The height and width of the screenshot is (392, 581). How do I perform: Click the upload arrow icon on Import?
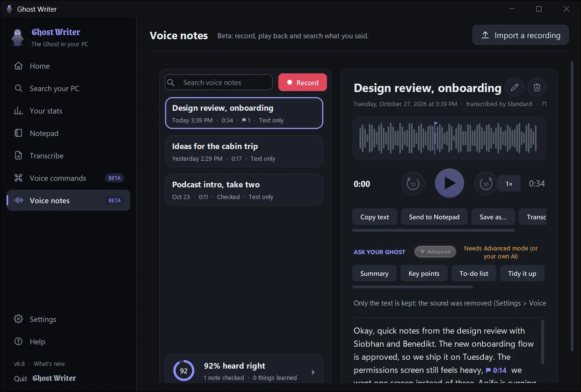pyautogui.click(x=485, y=35)
